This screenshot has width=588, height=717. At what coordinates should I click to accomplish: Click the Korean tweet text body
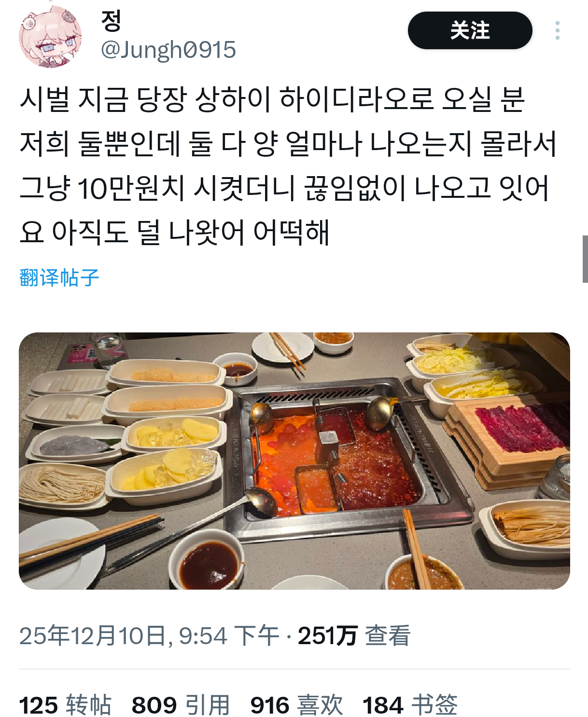[288, 165]
